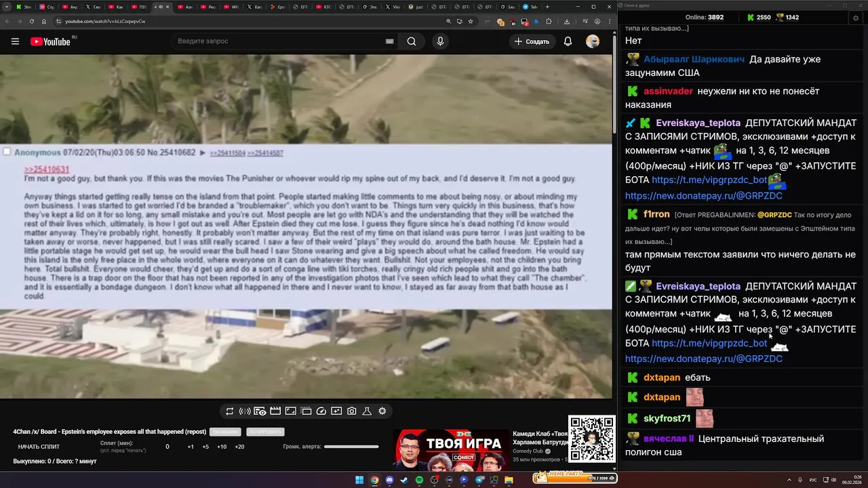Switch to the 'Tele' Telegram tab
This screenshot has width=868, height=488.
coord(530,7)
